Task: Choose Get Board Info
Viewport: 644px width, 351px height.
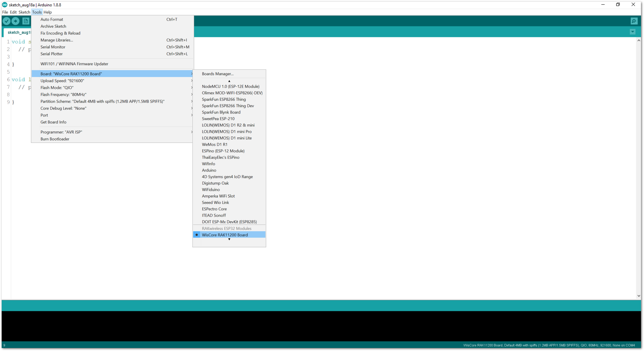Action: pyautogui.click(x=112, y=122)
